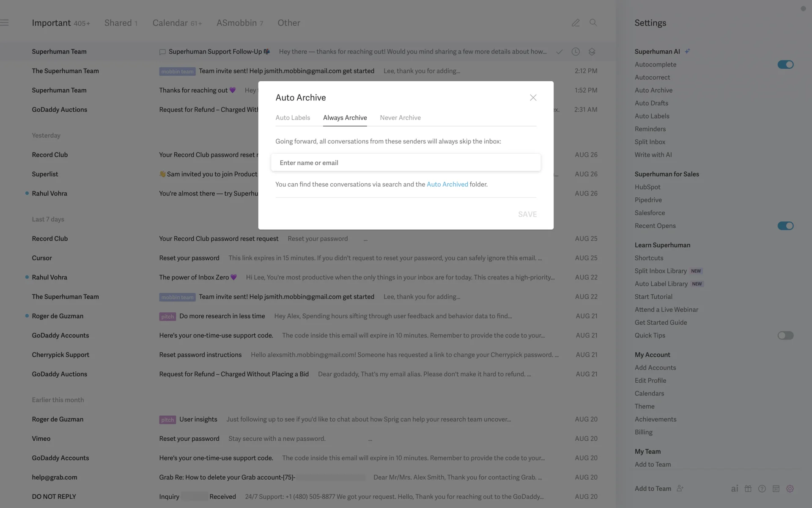Close the Auto Archive dialog

(533, 98)
